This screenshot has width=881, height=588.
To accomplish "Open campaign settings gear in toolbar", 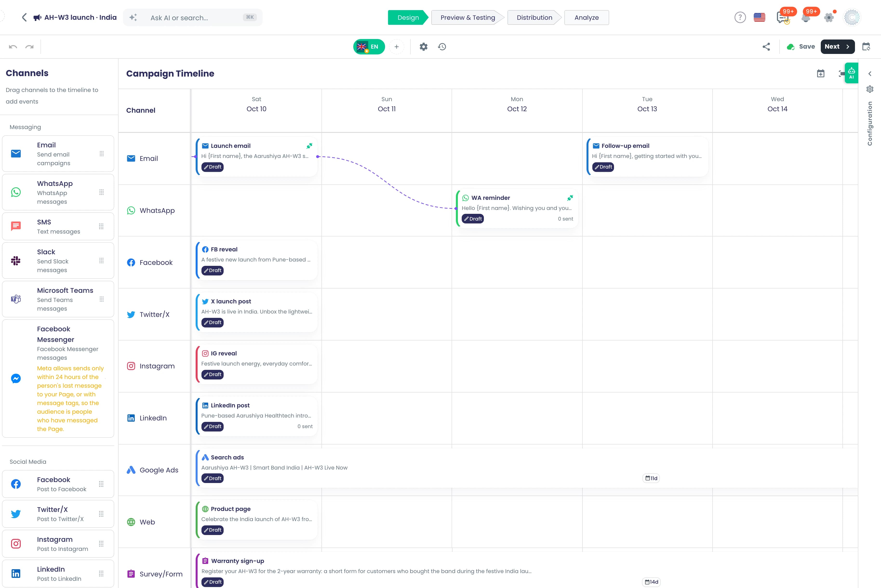I will click(x=424, y=47).
